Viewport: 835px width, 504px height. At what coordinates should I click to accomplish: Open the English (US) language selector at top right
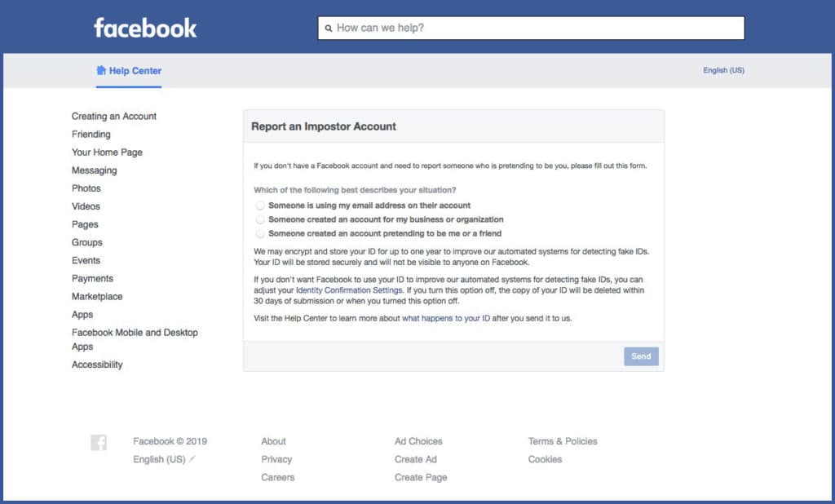[x=723, y=70]
